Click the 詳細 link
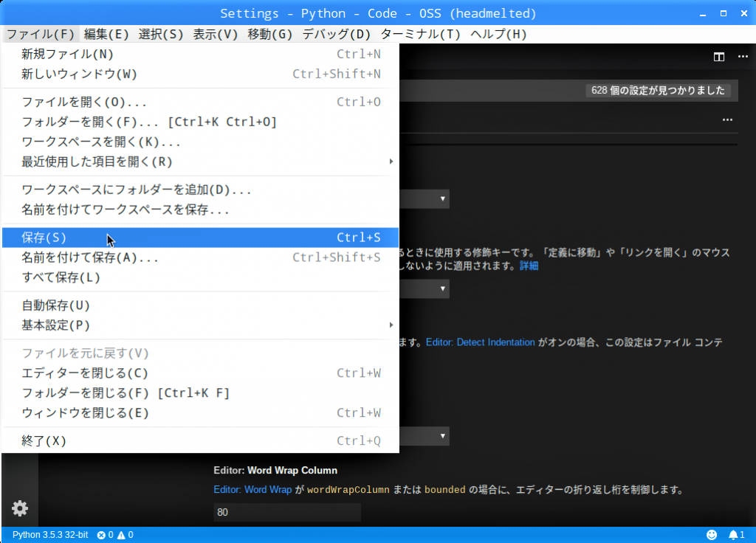Viewport: 756px width, 543px height. click(x=529, y=266)
